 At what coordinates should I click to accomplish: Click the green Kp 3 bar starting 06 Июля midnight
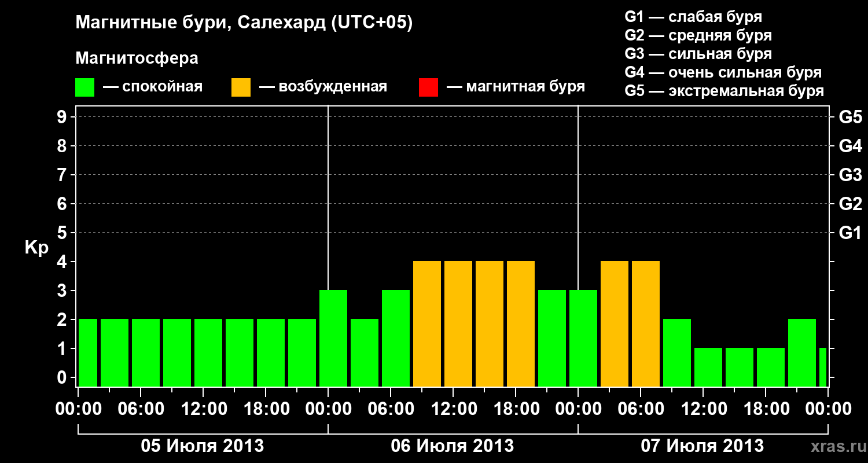(x=333, y=338)
